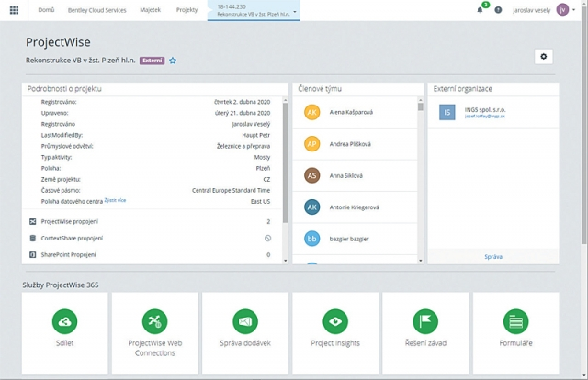Click the Haupt Petr LastModifiedBy value
The height and width of the screenshot is (380, 588).
[255, 135]
